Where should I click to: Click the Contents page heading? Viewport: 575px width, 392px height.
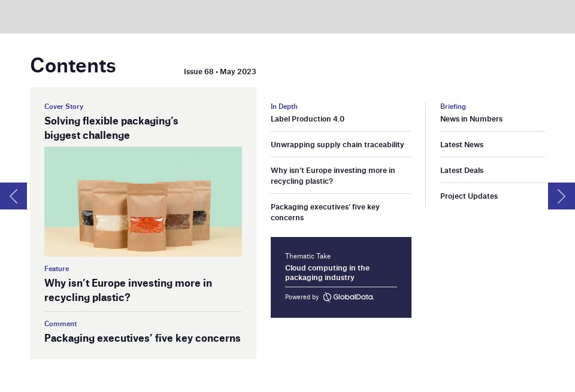(73, 66)
